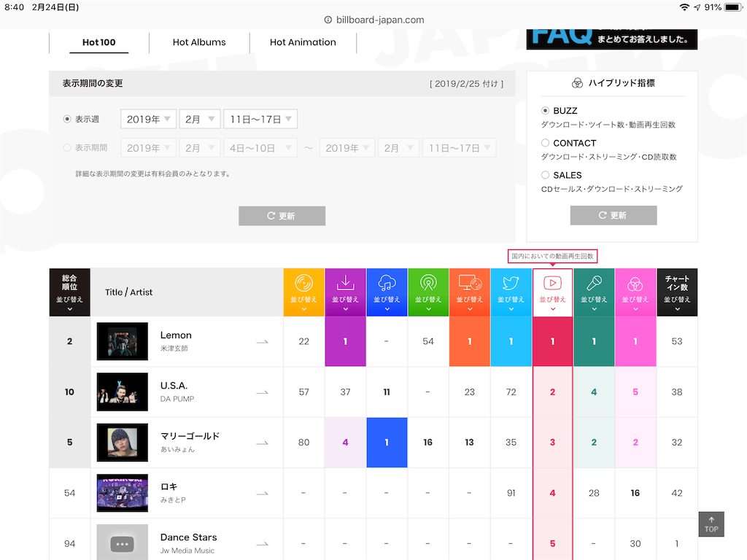Sort by CD lookup computer icon column
Screen dimensions: 747x560
470,292
